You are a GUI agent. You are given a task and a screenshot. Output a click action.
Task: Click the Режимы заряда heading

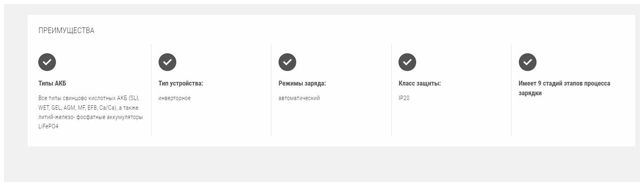point(302,84)
